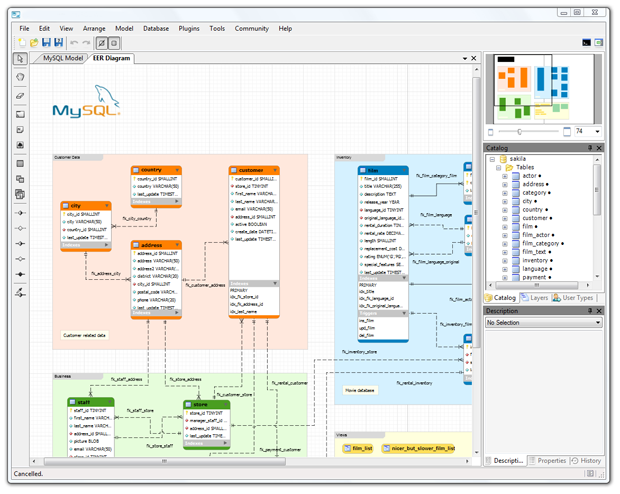Image resolution: width=620 pixels, height=494 pixels.
Task: Switch to the History tab
Action: coord(586,461)
